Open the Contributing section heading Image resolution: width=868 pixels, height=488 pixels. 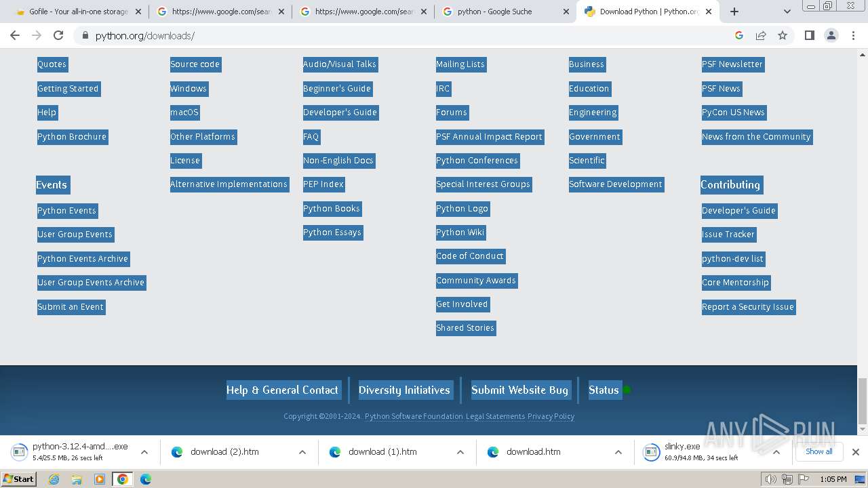(x=730, y=185)
